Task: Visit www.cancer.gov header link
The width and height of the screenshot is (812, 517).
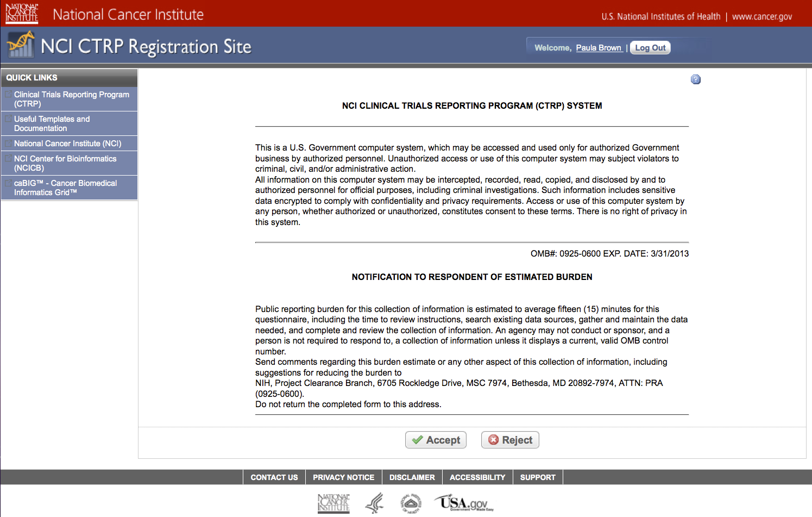Action: tap(762, 16)
